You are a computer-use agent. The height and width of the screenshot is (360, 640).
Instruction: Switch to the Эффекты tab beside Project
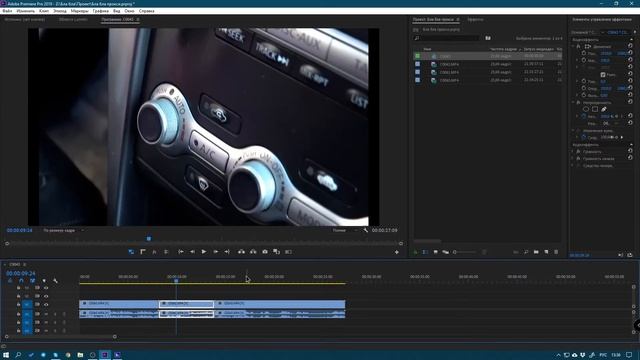pos(475,19)
